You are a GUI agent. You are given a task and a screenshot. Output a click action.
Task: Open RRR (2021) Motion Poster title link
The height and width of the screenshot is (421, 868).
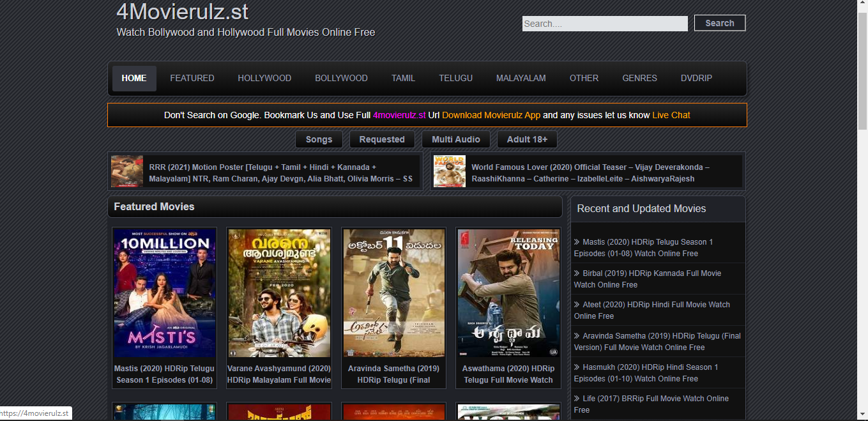click(x=281, y=172)
